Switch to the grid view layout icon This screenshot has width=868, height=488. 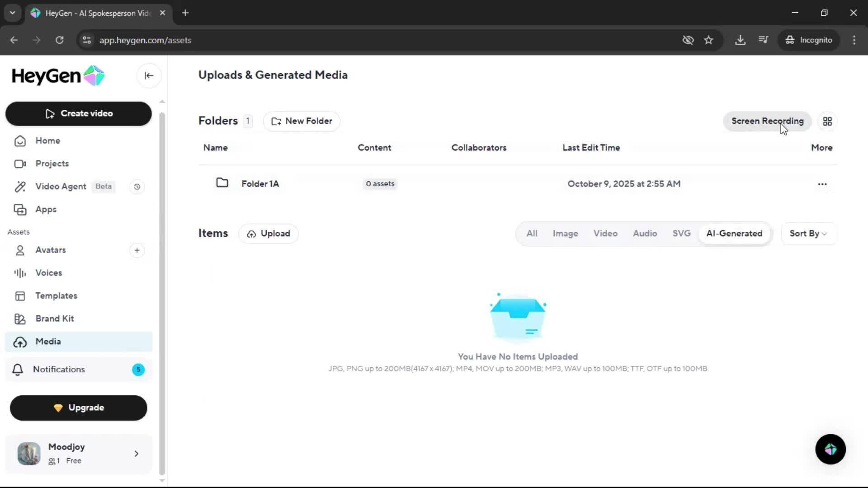[827, 122]
